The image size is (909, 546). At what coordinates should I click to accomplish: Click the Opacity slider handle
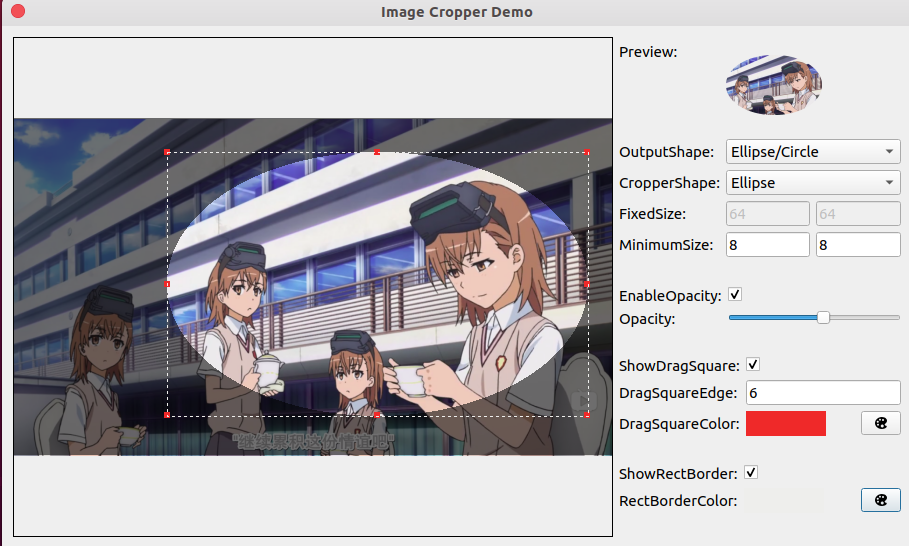click(x=823, y=318)
